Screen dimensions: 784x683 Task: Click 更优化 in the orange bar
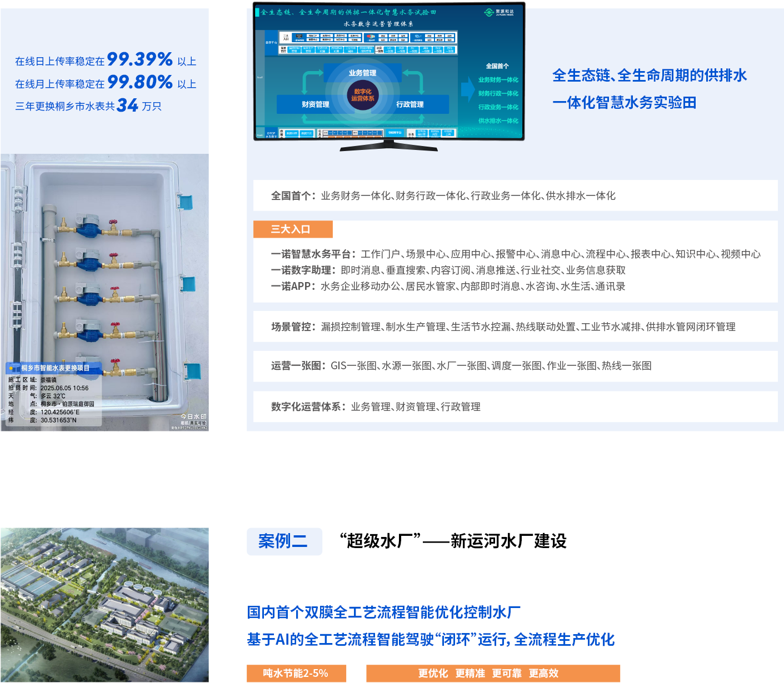point(433,674)
